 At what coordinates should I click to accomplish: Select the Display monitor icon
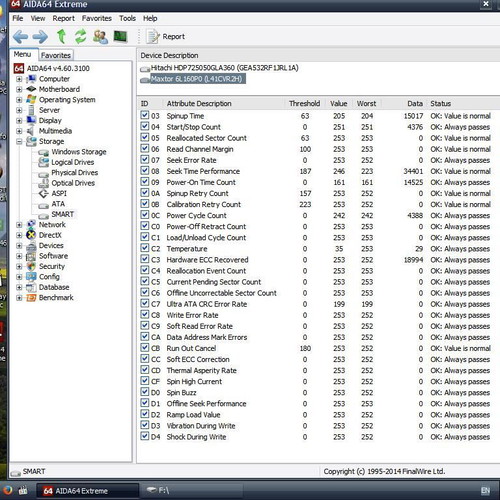tap(31, 120)
